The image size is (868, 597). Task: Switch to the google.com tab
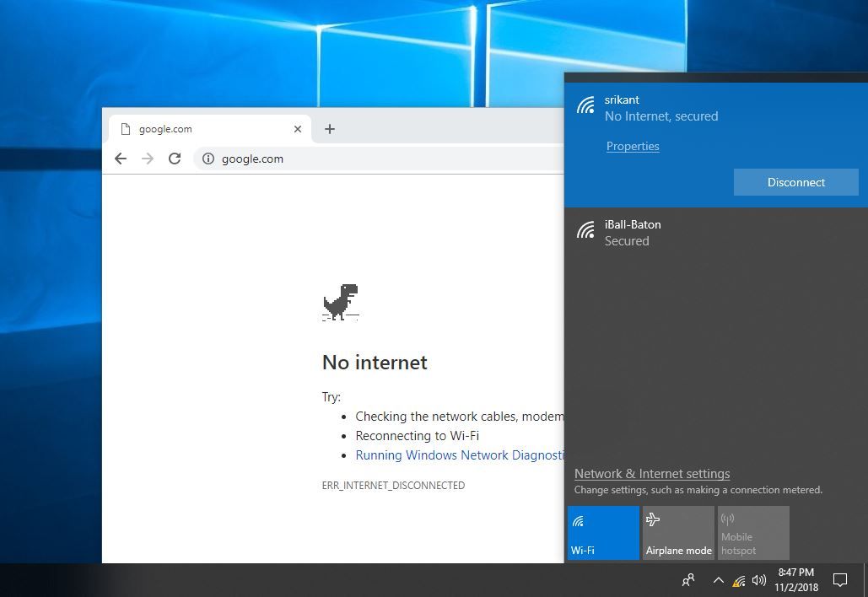tap(202, 129)
